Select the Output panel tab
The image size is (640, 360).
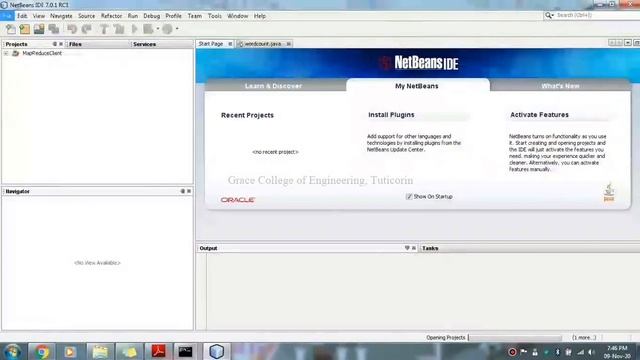(x=208, y=248)
